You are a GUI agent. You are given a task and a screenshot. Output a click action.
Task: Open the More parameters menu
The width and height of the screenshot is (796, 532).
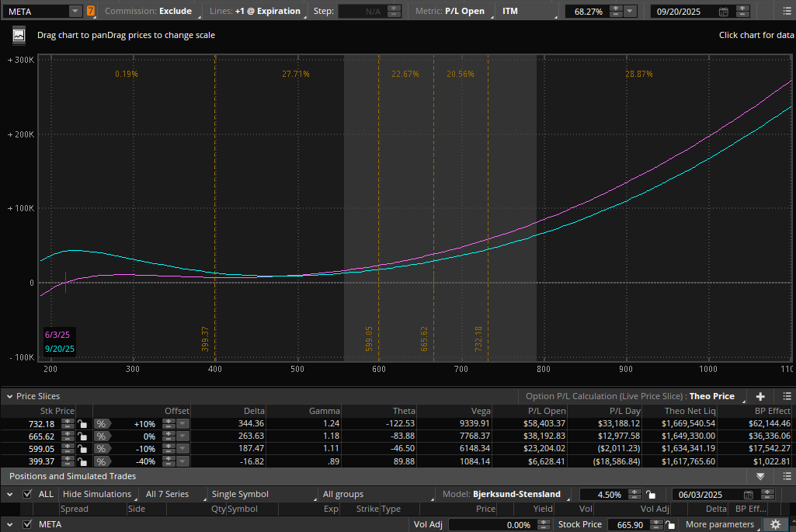coord(721,524)
